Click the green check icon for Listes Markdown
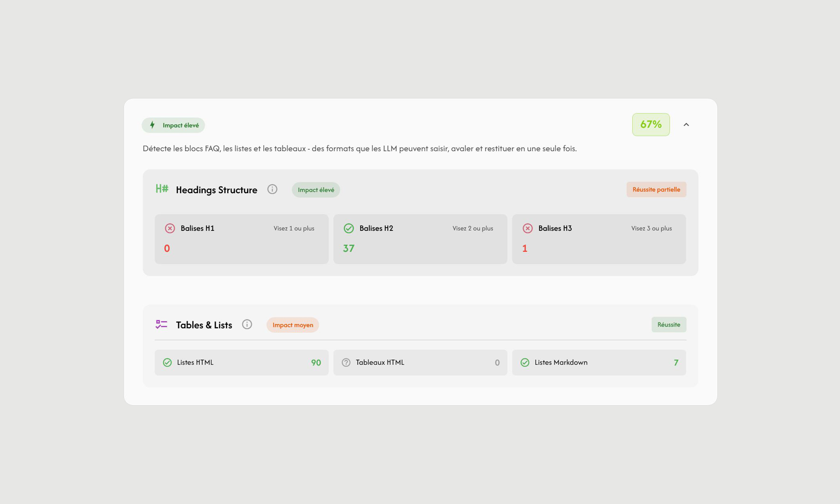The width and height of the screenshot is (840, 504). pos(525,363)
